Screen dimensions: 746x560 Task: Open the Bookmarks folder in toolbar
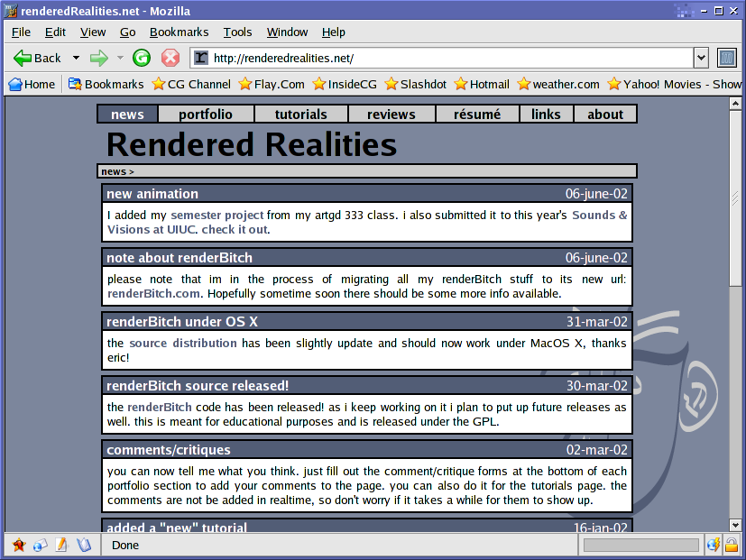coord(106,84)
